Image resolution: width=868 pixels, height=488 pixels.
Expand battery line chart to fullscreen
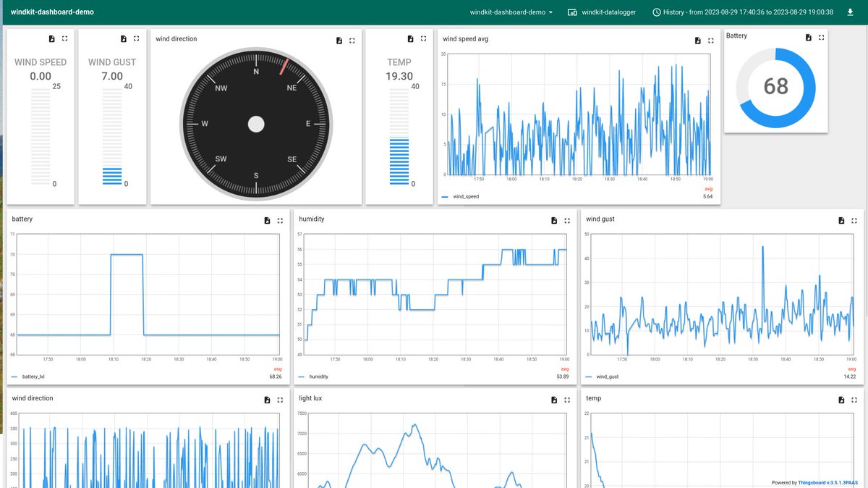point(280,220)
